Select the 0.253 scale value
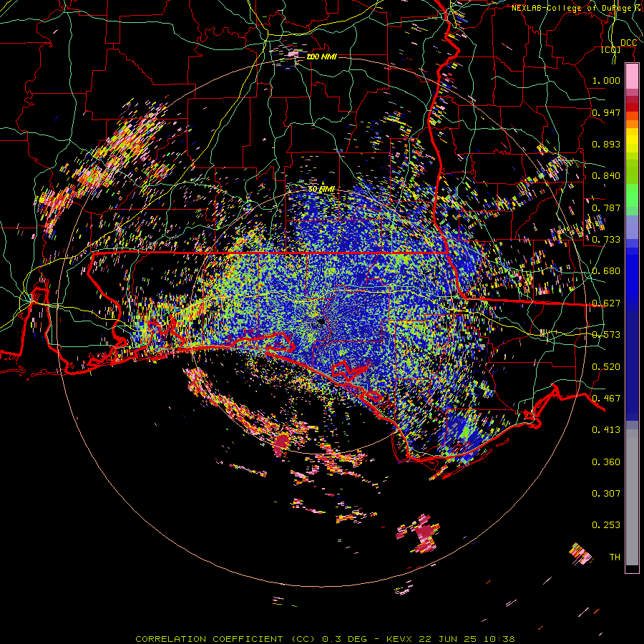 [x=606, y=525]
